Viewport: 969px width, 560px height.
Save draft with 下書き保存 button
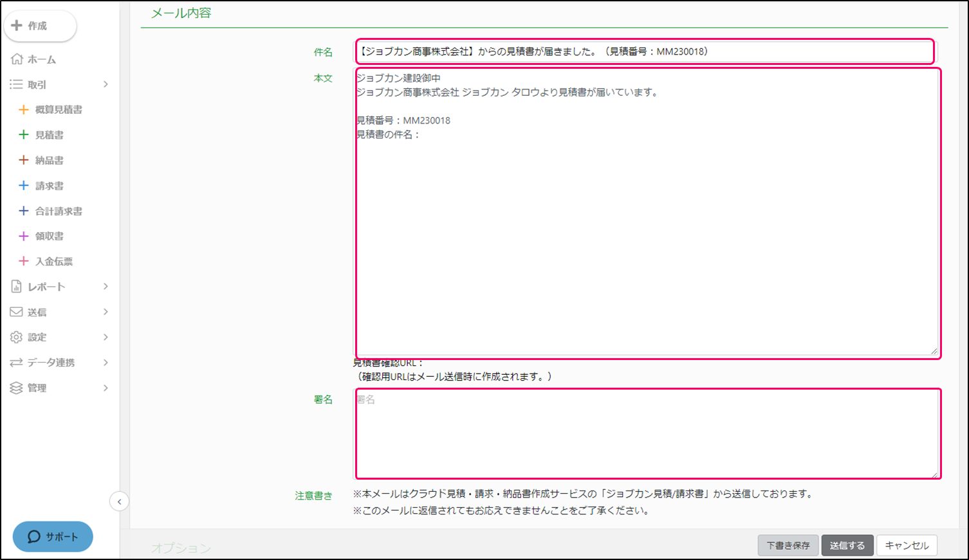tap(788, 545)
